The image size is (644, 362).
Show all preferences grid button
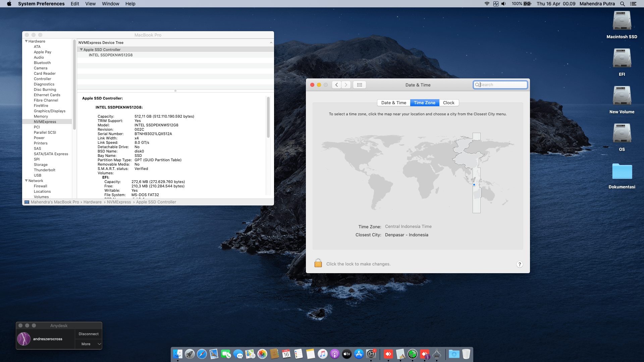point(359,85)
